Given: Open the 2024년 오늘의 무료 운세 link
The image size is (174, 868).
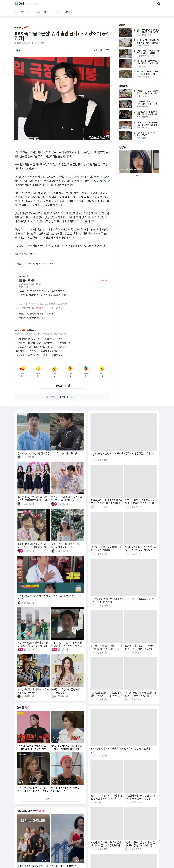Looking at the screenshot, I should (x=36, y=314).
